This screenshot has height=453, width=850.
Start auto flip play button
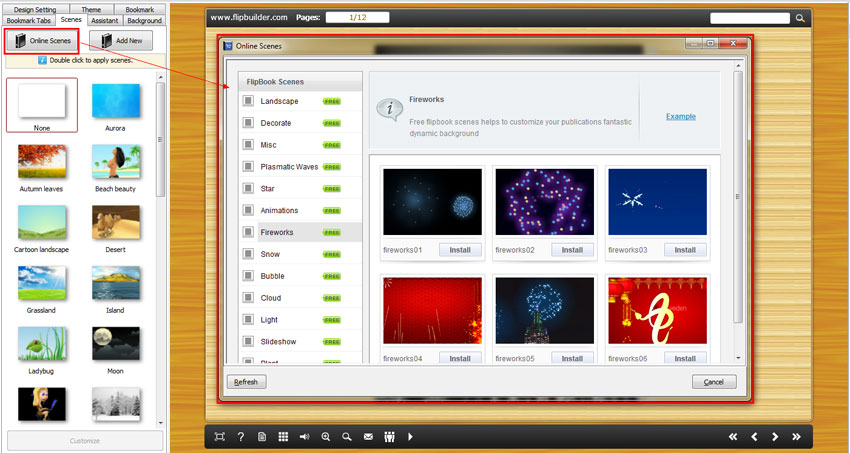pos(410,437)
